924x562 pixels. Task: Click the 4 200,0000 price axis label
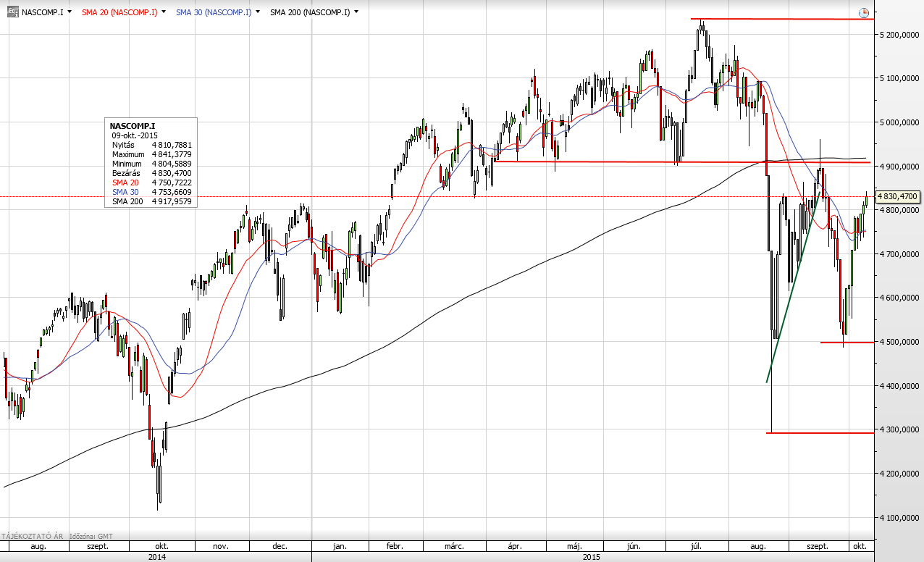click(899, 474)
